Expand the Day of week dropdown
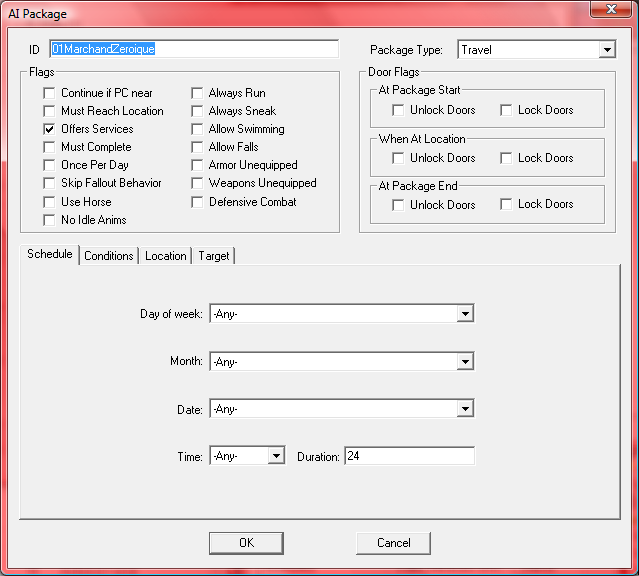The width and height of the screenshot is (639, 576). (464, 314)
